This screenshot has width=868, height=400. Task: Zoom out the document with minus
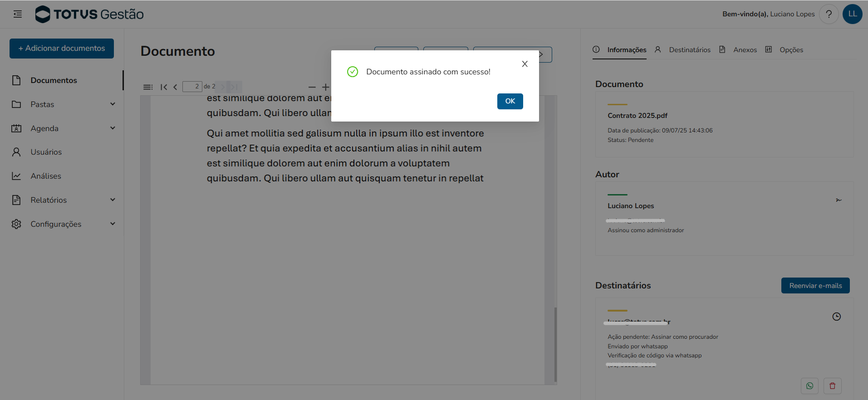point(312,87)
